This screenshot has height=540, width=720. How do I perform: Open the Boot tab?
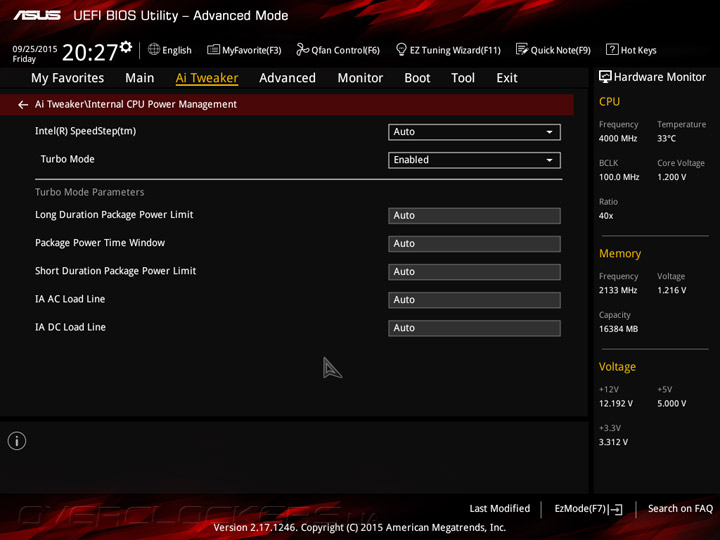pos(417,78)
